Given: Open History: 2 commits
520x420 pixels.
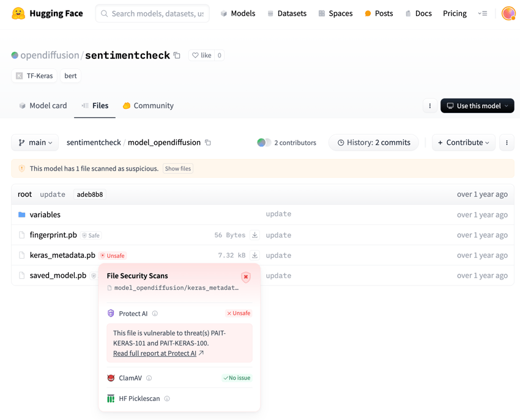Looking at the screenshot, I should pos(373,142).
